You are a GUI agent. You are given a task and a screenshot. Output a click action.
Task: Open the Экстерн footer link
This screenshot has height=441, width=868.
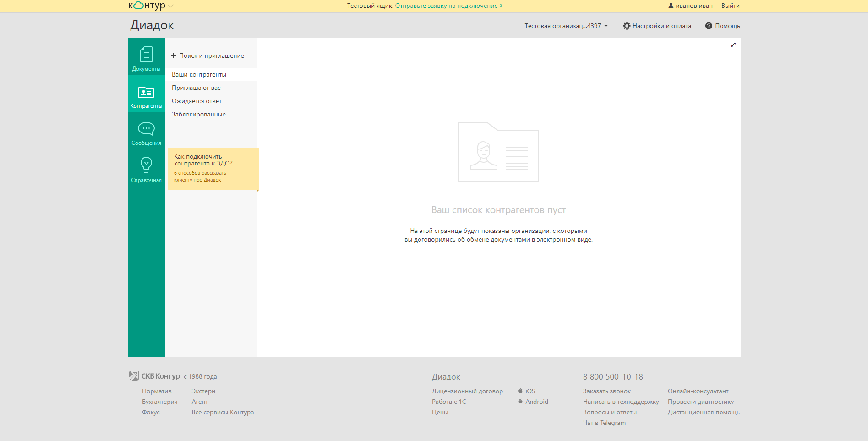(203, 391)
